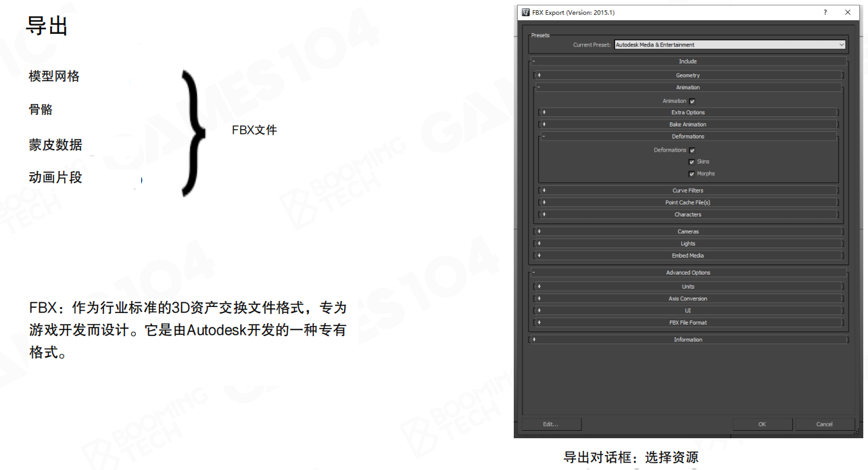The image size is (868, 470).
Task: Expand the Bake Animation rollout
Action: tap(688, 125)
